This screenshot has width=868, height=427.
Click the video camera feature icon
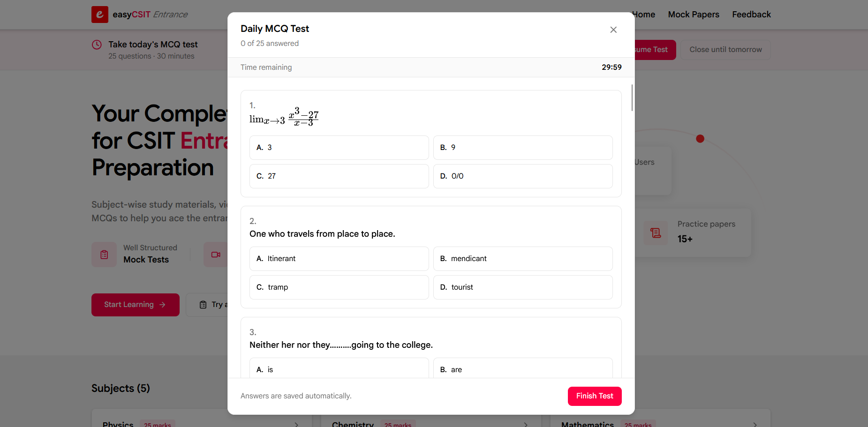pyautogui.click(x=216, y=255)
